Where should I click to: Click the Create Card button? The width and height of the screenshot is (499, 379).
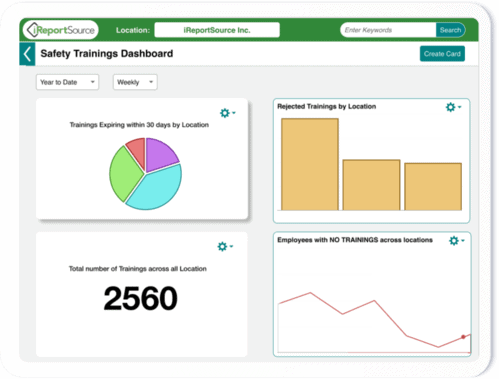[x=442, y=54]
